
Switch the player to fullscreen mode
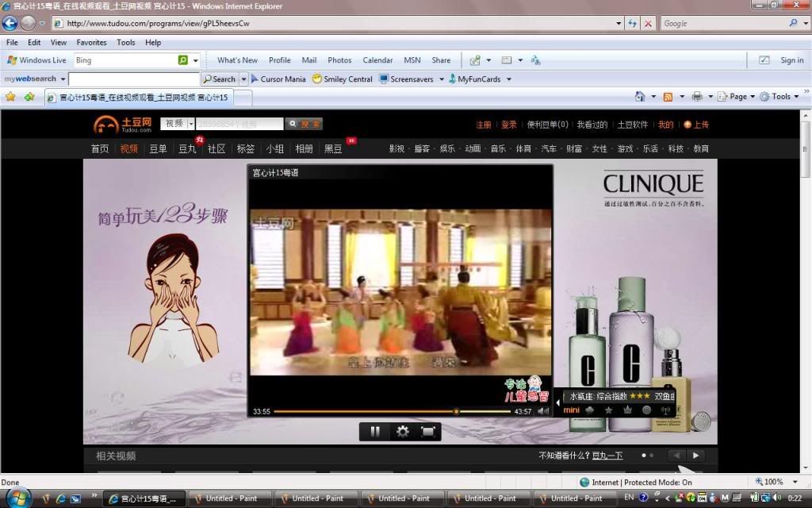tap(427, 432)
